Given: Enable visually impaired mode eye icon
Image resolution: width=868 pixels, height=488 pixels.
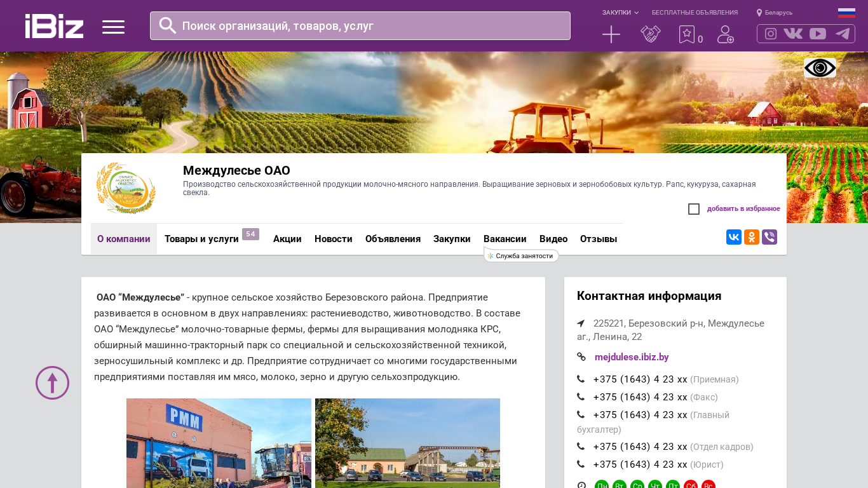Looking at the screenshot, I should point(820,67).
